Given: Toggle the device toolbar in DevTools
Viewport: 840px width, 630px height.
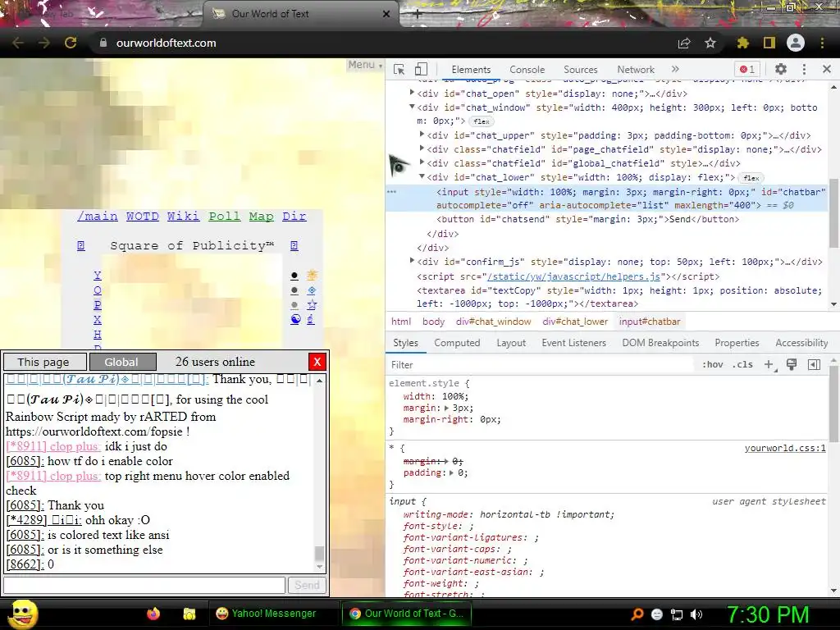Looking at the screenshot, I should point(421,70).
